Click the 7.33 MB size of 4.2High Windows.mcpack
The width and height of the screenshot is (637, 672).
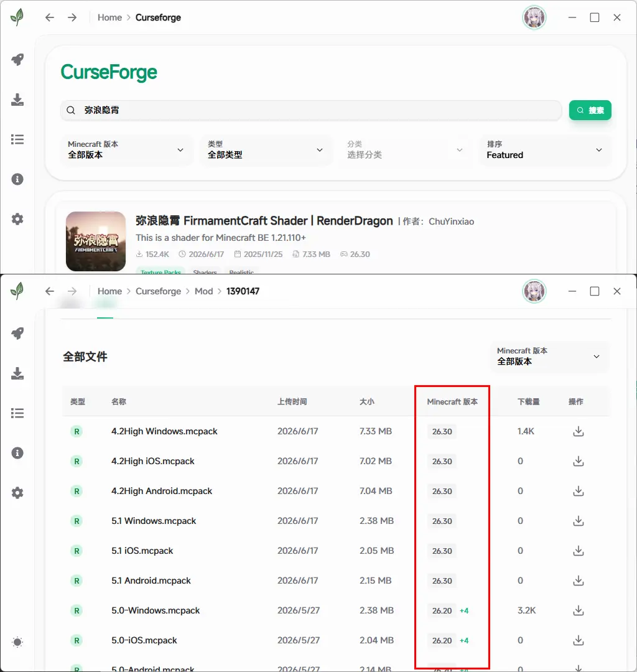click(x=375, y=431)
